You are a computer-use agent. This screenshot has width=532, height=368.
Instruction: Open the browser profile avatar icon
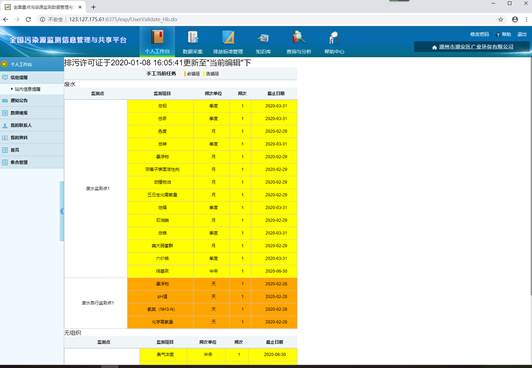point(515,20)
